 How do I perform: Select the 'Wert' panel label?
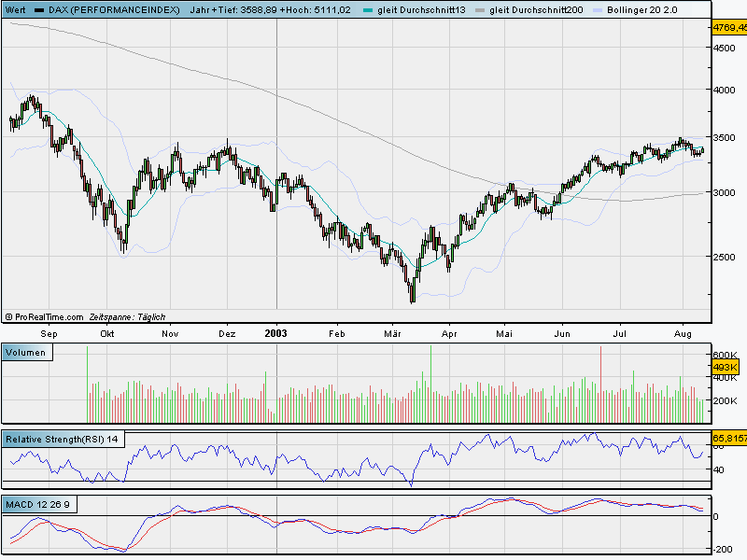tap(15, 8)
